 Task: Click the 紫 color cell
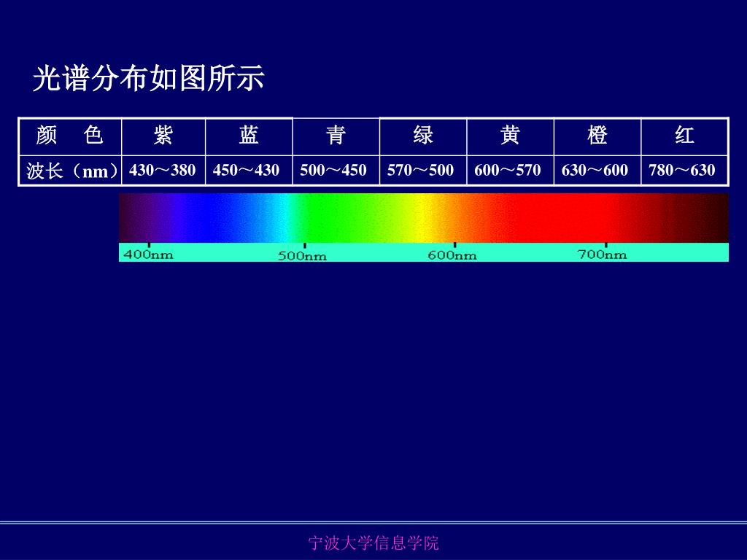click(x=163, y=136)
